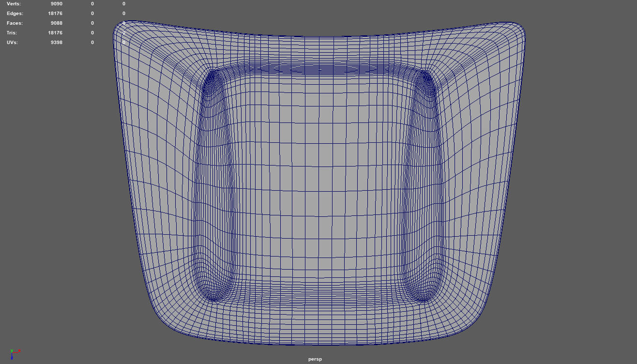Click the "Tris:" heads-up label

click(x=12, y=33)
